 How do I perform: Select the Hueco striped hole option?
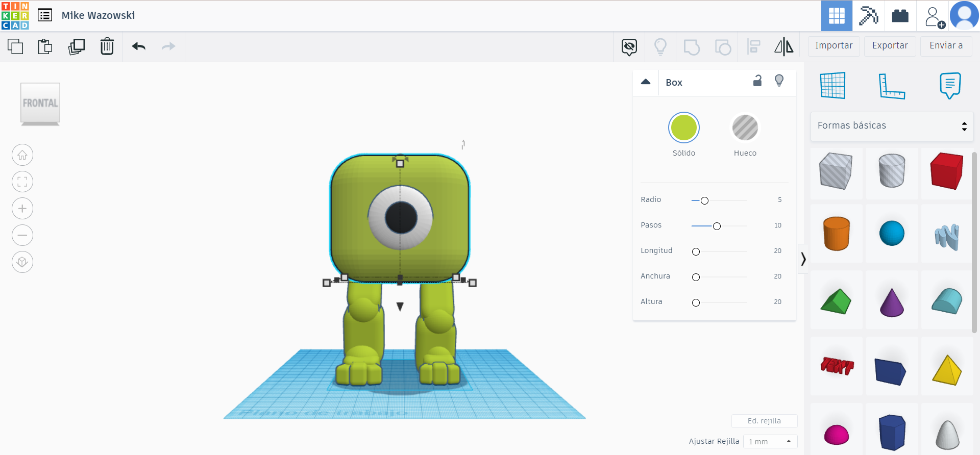(745, 128)
